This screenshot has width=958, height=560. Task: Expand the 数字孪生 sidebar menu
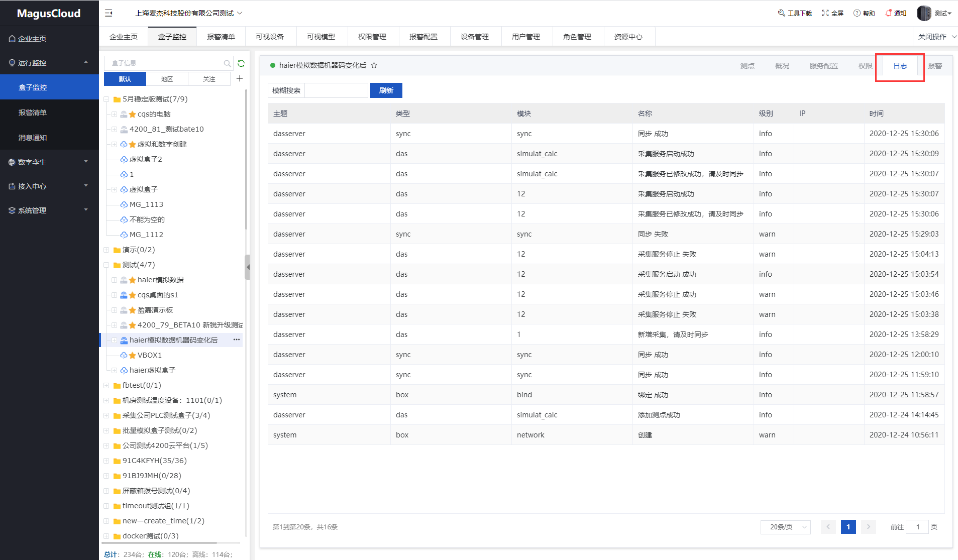49,162
